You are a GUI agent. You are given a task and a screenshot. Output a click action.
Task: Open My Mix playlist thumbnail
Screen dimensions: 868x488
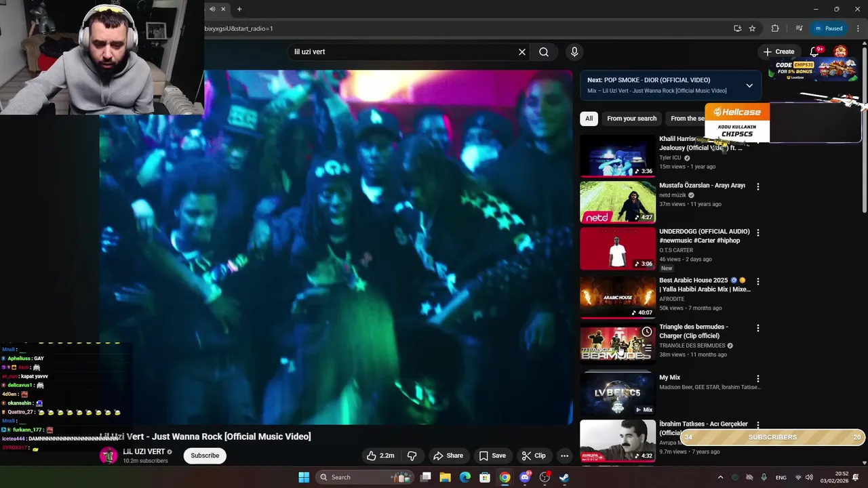pyautogui.click(x=618, y=393)
